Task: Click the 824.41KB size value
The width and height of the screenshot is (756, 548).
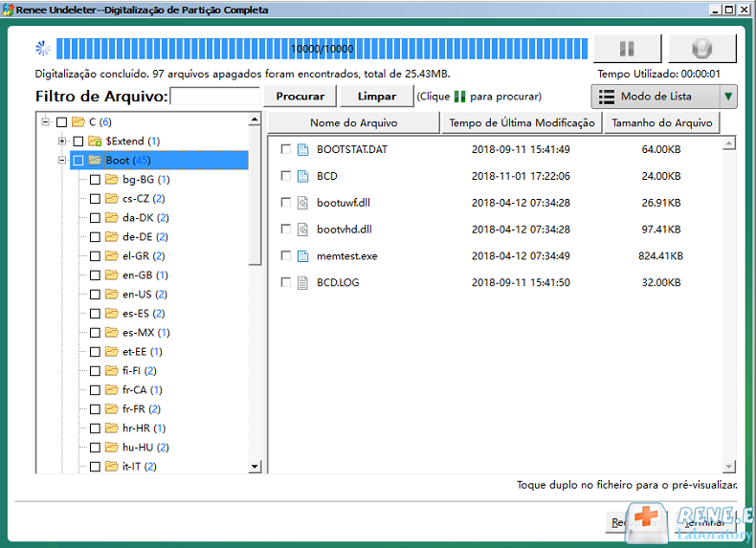Action: pyautogui.click(x=660, y=256)
